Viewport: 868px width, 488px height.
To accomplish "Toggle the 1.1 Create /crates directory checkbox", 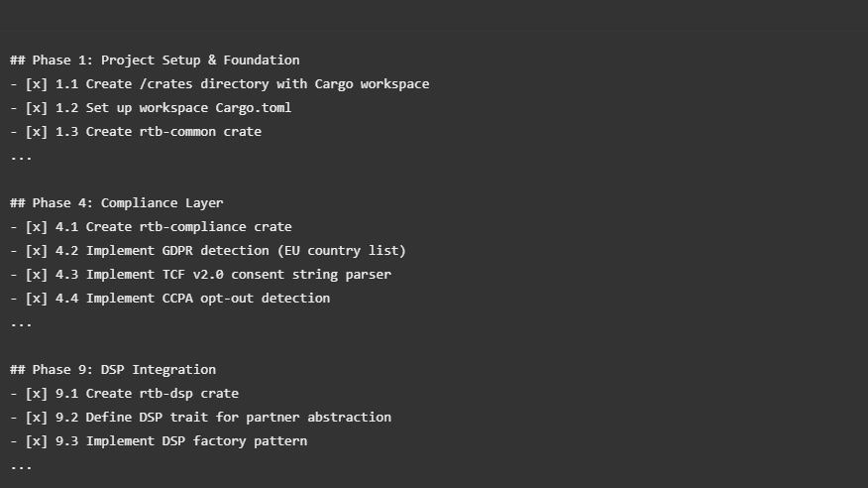I will pyautogui.click(x=37, y=84).
